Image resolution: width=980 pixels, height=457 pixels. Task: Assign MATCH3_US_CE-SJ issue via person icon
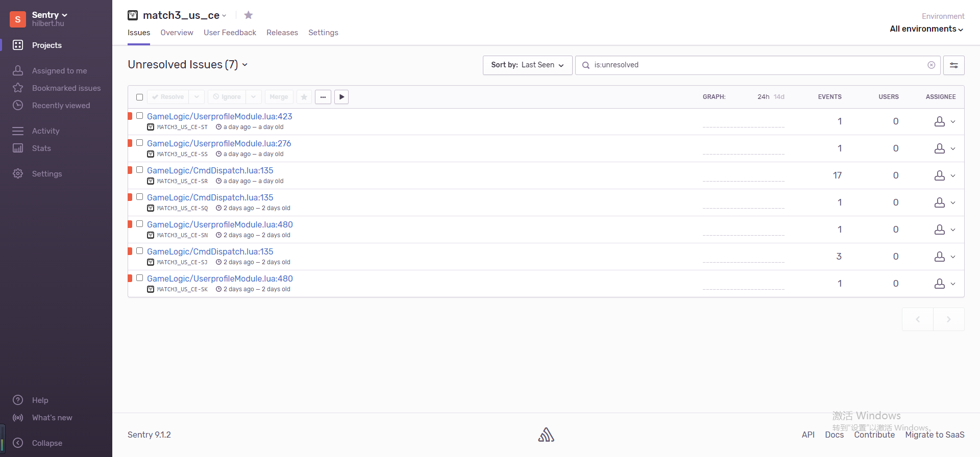[x=940, y=257]
